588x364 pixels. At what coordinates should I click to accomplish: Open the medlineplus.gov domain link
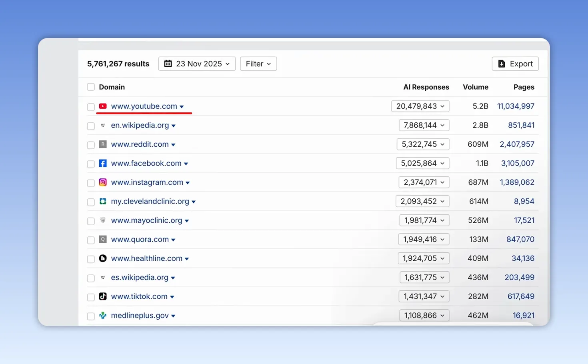click(x=140, y=315)
